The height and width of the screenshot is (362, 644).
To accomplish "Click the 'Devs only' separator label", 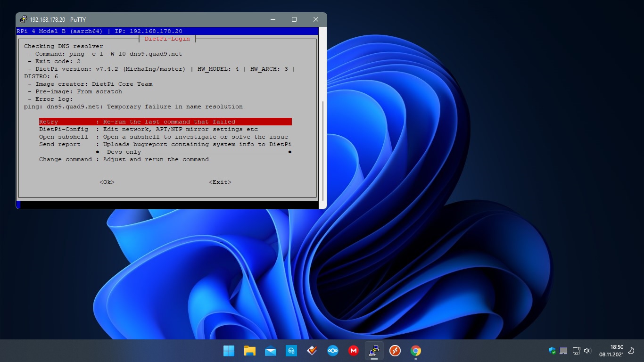I will tap(124, 152).
